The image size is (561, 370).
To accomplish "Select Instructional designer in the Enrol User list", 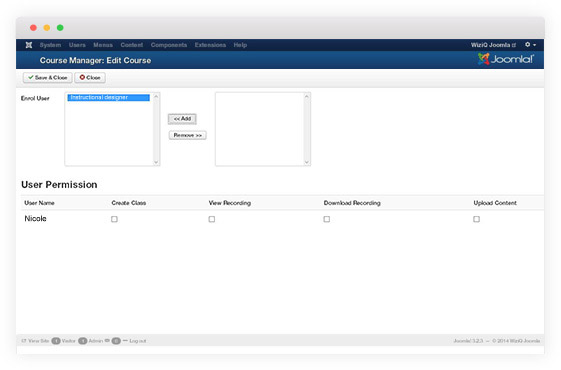I will [x=108, y=97].
